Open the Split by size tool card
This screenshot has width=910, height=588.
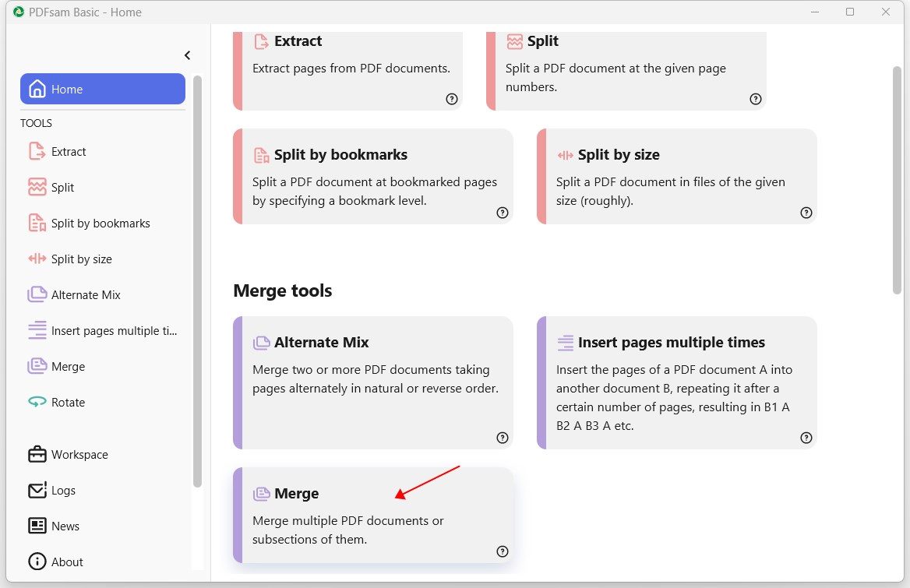pos(676,176)
